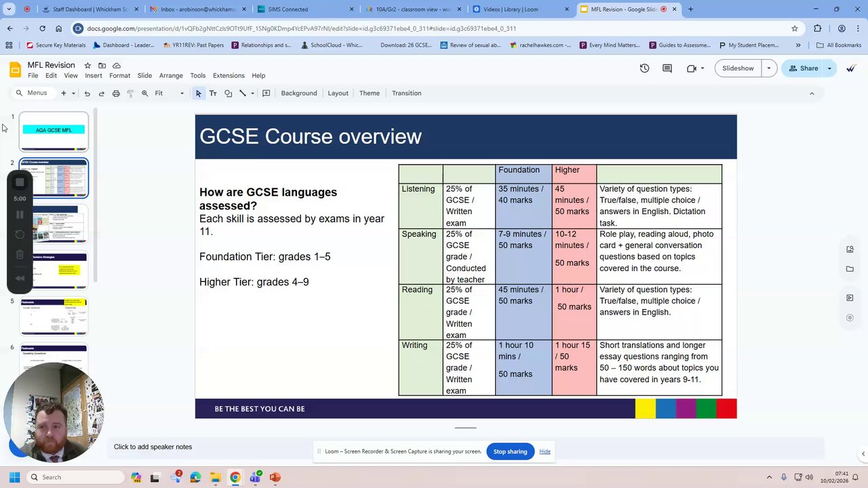Click the Background toolbar button
The image size is (868, 488).
pyautogui.click(x=299, y=94)
